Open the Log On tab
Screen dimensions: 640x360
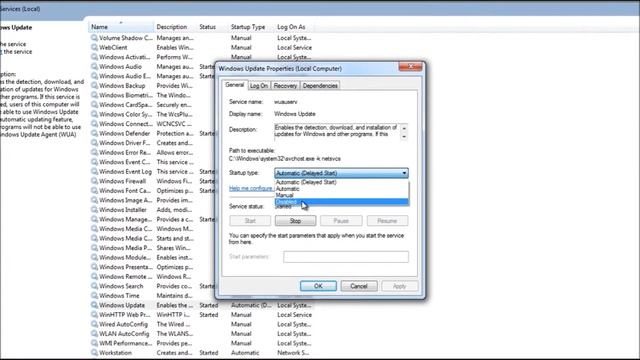coord(259,86)
